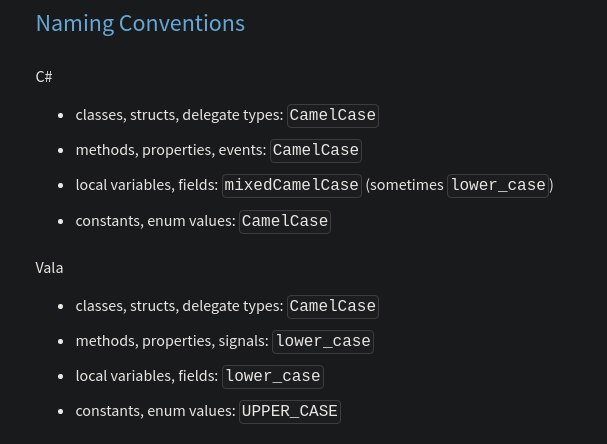Click 'methods, properties, events' text

tap(171, 150)
